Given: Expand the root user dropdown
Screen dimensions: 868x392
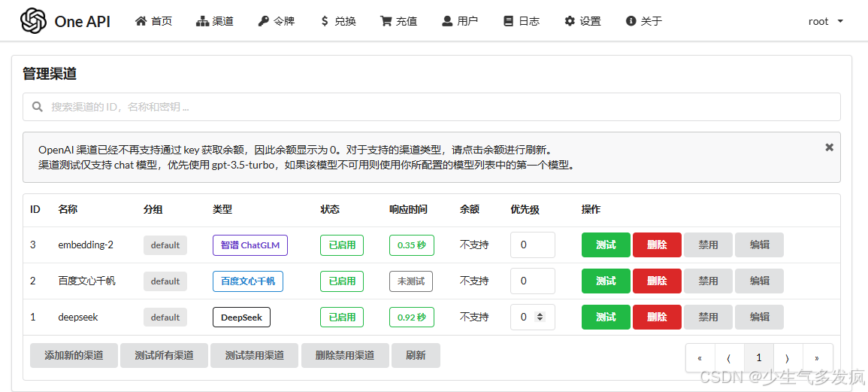Looking at the screenshot, I should click(x=825, y=21).
